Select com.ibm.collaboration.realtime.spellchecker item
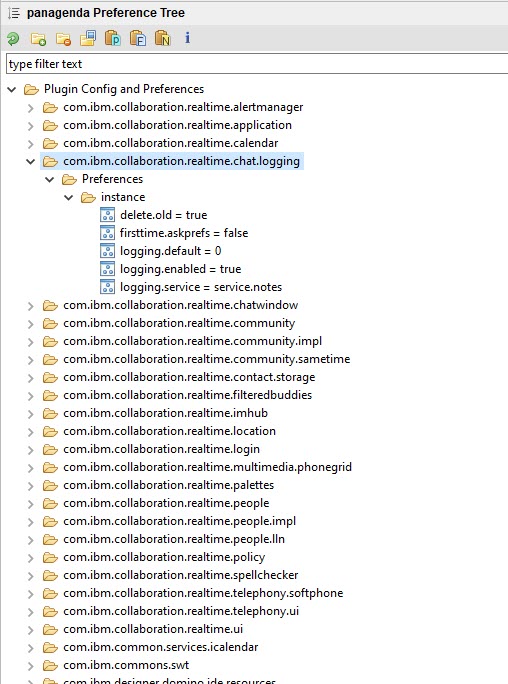The width and height of the screenshot is (508, 684). pos(181,575)
